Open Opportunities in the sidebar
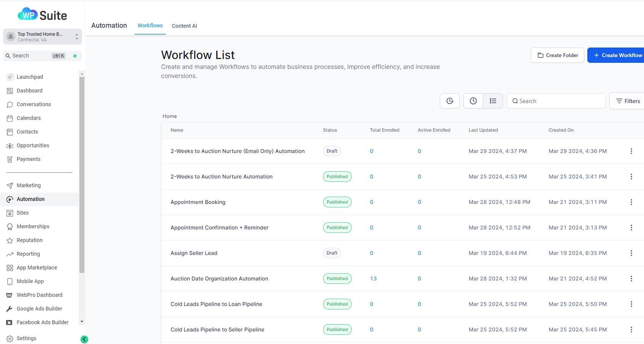 (33, 145)
